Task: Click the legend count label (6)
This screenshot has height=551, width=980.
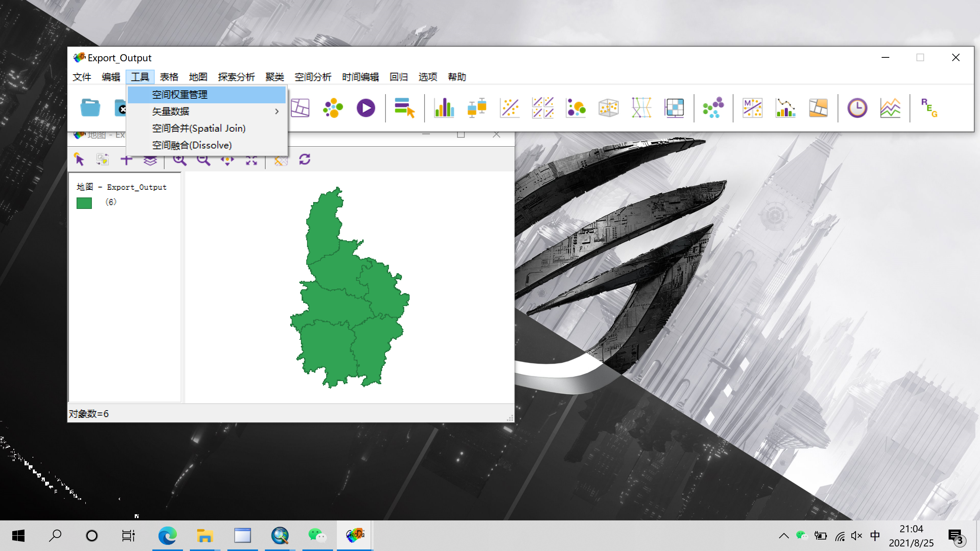Action: point(111,202)
